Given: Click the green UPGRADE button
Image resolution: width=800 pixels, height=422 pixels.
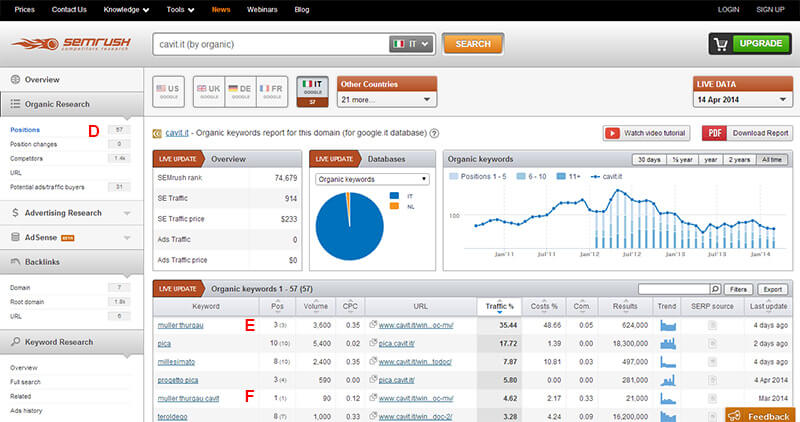Looking at the screenshot, I should coord(761,44).
